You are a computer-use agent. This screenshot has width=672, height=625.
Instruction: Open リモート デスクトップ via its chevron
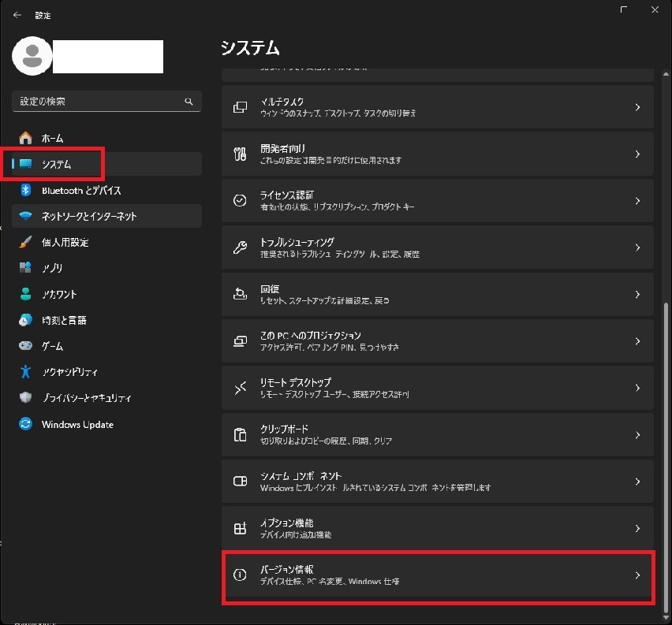pos(638,388)
